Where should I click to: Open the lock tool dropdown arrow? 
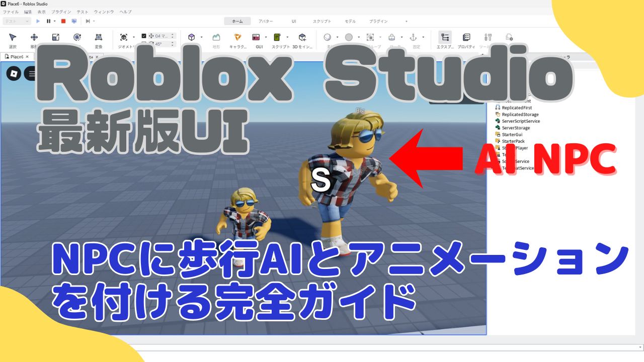401,37
